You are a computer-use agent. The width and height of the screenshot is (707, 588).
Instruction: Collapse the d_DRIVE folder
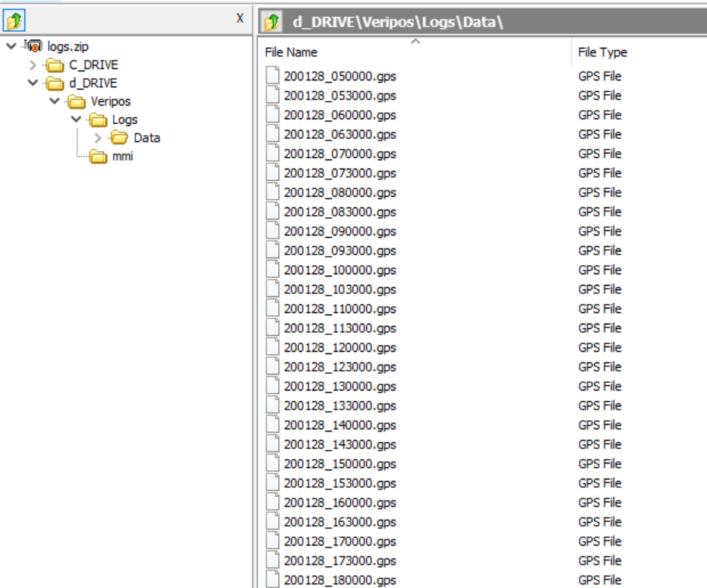pos(33,83)
